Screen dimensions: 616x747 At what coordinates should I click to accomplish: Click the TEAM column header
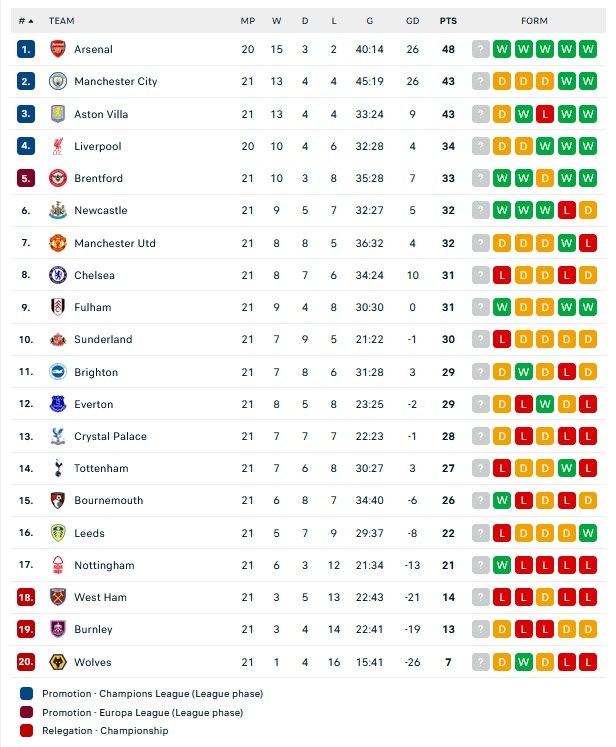click(62, 20)
